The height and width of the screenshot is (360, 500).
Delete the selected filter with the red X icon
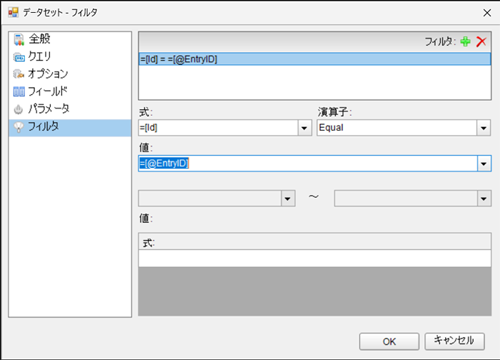point(481,42)
